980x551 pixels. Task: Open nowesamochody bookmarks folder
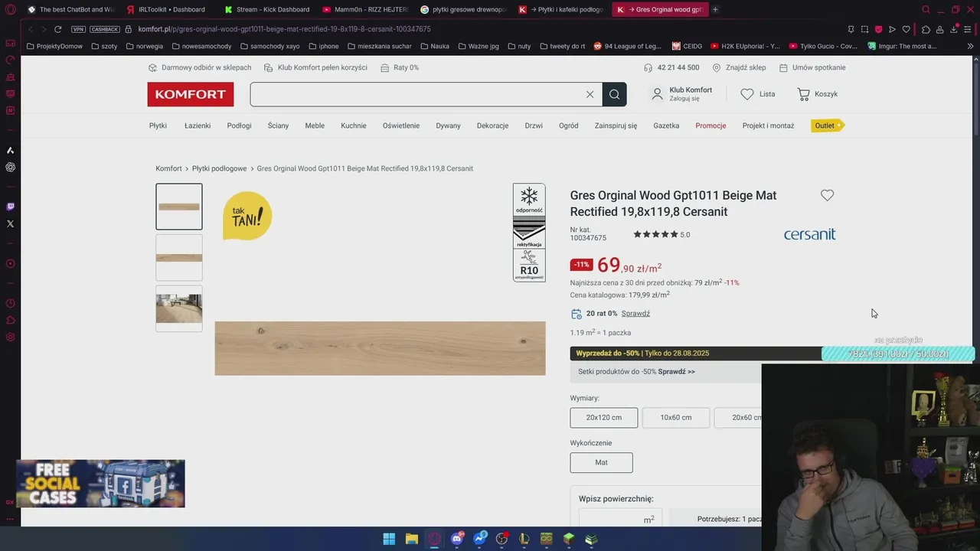[x=201, y=46]
